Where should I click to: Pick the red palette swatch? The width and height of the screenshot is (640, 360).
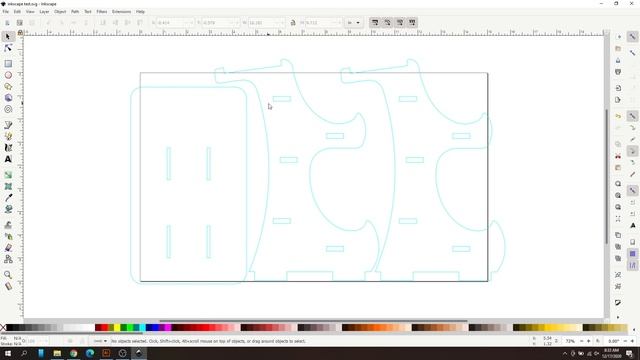point(104,327)
